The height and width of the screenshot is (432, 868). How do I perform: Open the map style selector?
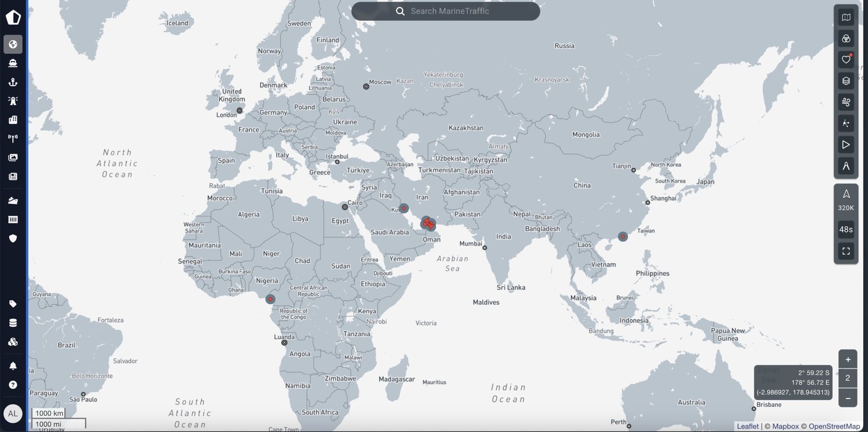pos(846,17)
